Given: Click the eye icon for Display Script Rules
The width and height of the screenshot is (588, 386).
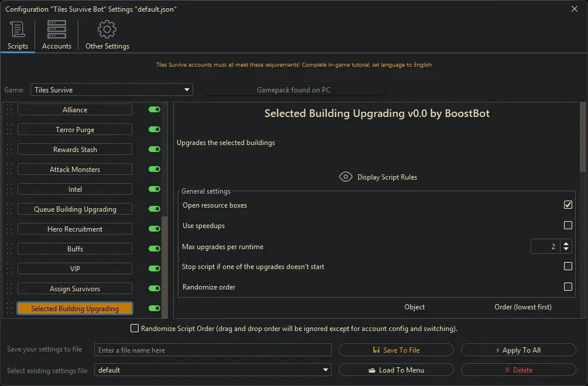Looking at the screenshot, I should 346,177.
